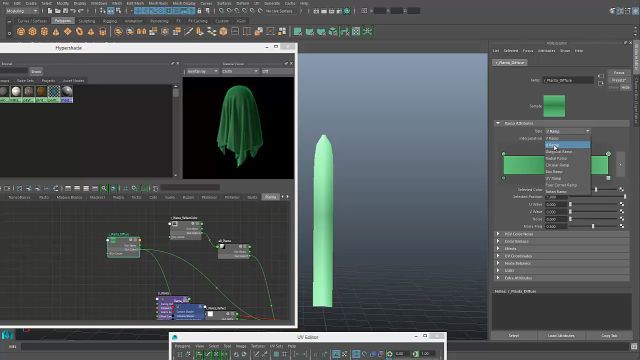Create a polygon cone from the shelf
The width and height of the screenshot is (640, 360).
point(56,31)
